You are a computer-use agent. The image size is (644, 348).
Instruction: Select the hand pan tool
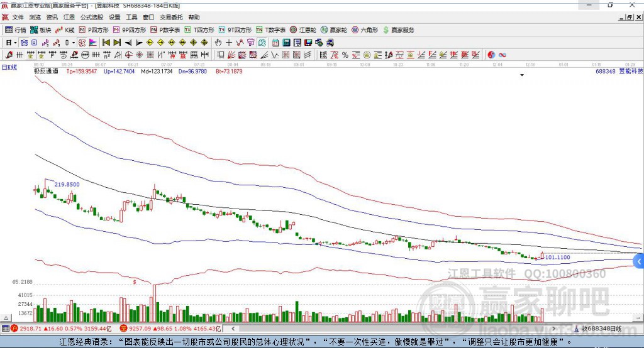pos(218,43)
